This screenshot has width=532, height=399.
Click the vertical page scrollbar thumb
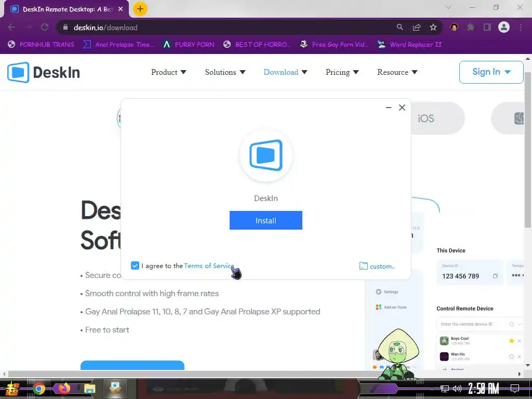[528, 149]
